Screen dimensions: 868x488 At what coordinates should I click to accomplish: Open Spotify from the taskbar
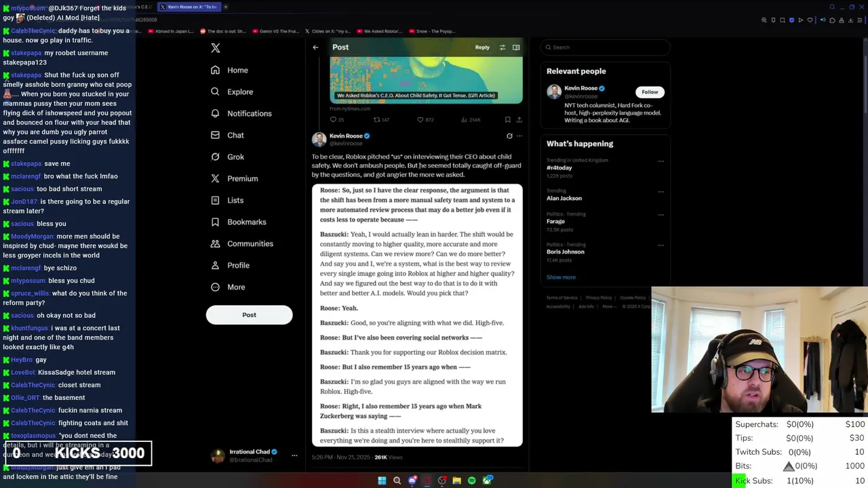click(x=472, y=481)
